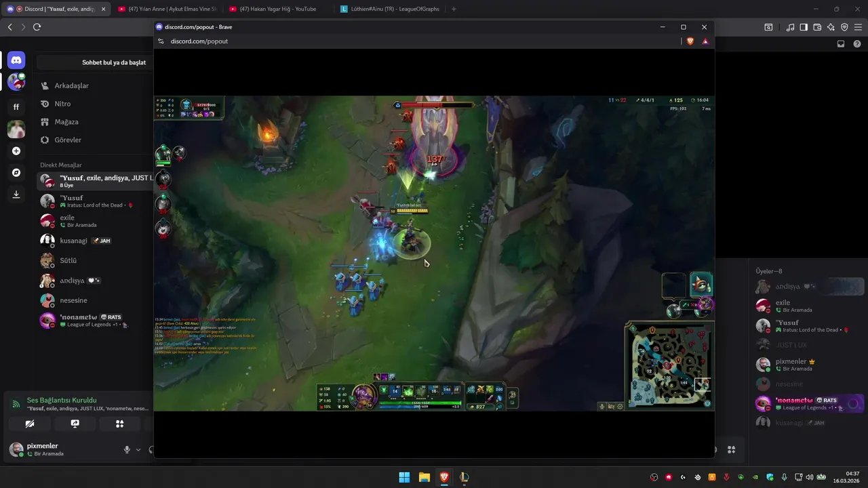
Task: Open Discord direct messages home icon
Action: tap(16, 60)
